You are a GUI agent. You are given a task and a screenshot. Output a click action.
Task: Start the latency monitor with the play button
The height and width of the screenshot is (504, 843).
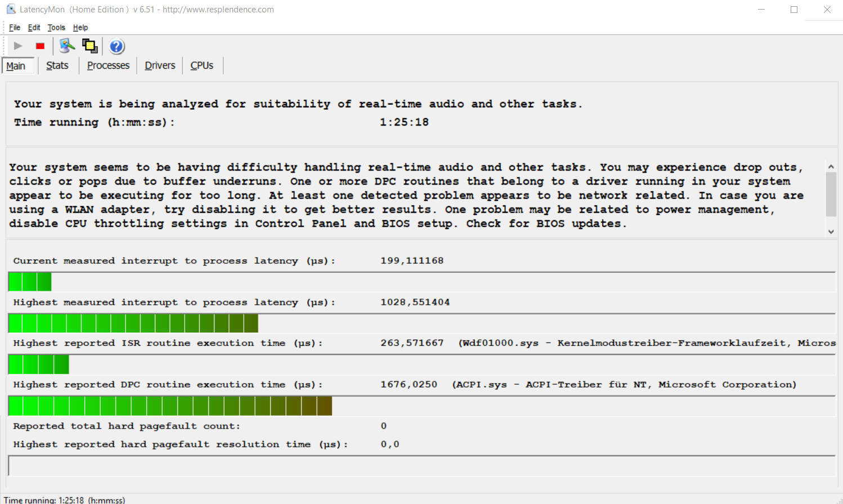[18, 46]
